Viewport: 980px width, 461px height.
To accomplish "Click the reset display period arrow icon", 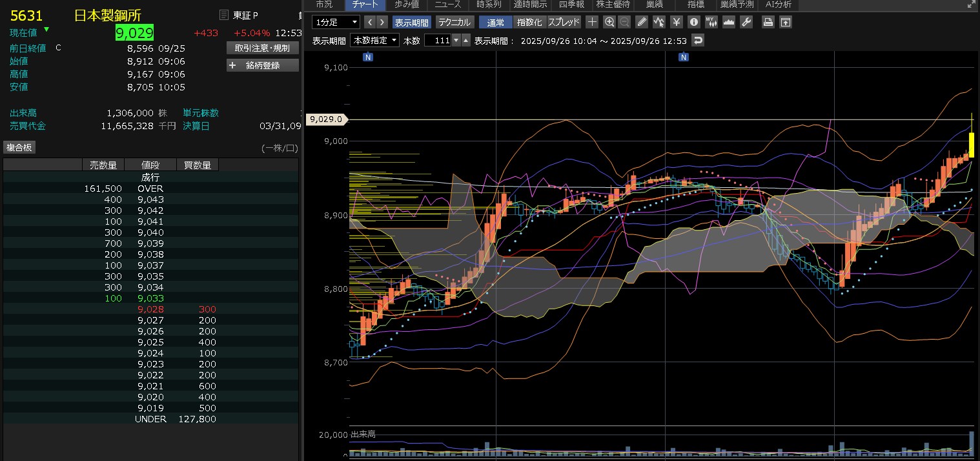I will coord(697,41).
